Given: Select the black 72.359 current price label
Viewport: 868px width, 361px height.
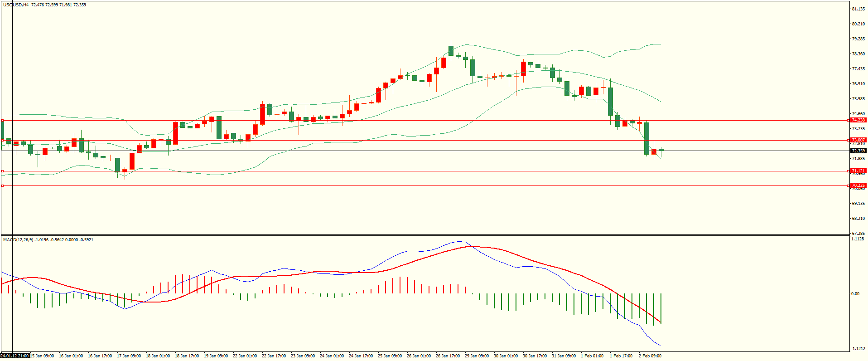Looking at the screenshot, I should 858,151.
